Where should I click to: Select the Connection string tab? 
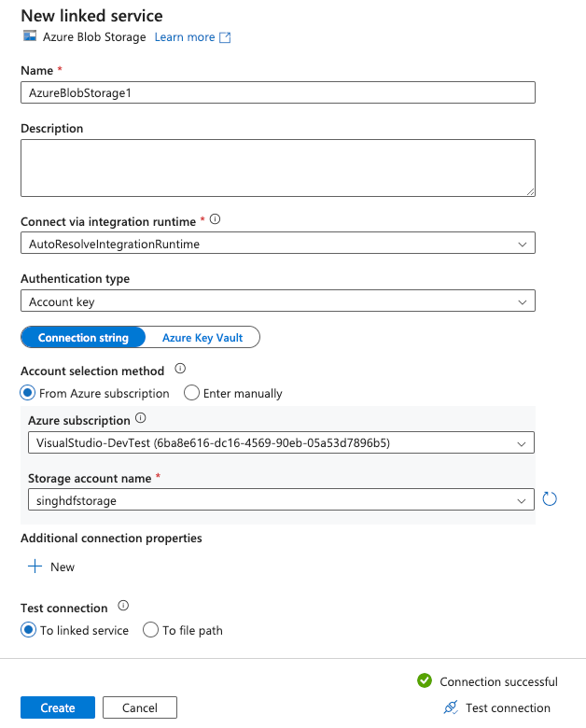pyautogui.click(x=83, y=338)
